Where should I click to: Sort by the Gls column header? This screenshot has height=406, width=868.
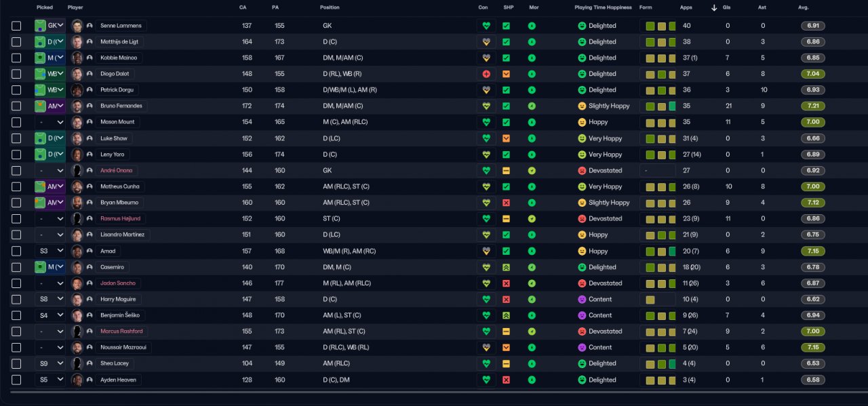(x=727, y=7)
